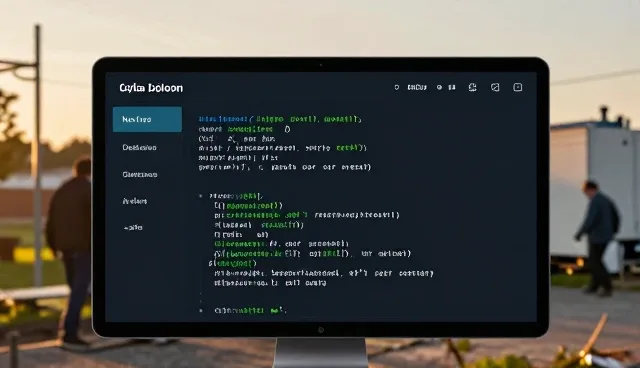Click the small circle icon before the header label

pos(396,87)
